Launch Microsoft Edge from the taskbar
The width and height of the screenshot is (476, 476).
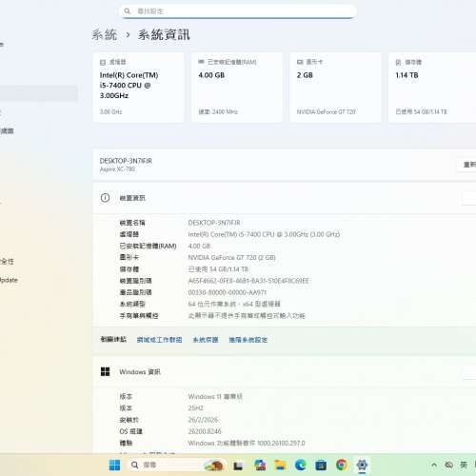coord(300,466)
